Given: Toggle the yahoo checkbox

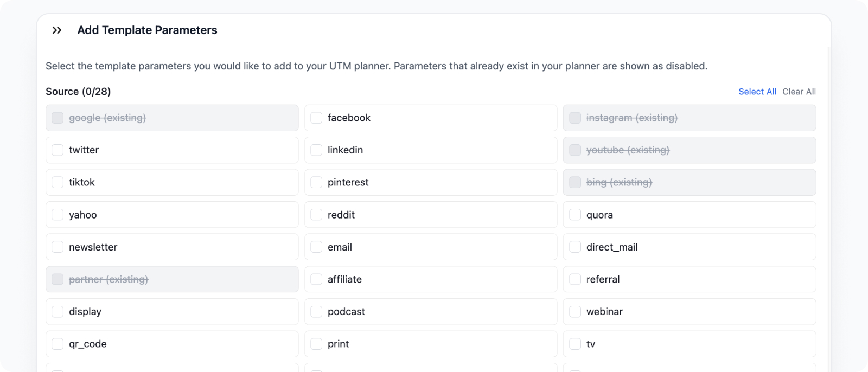Looking at the screenshot, I should coord(58,215).
